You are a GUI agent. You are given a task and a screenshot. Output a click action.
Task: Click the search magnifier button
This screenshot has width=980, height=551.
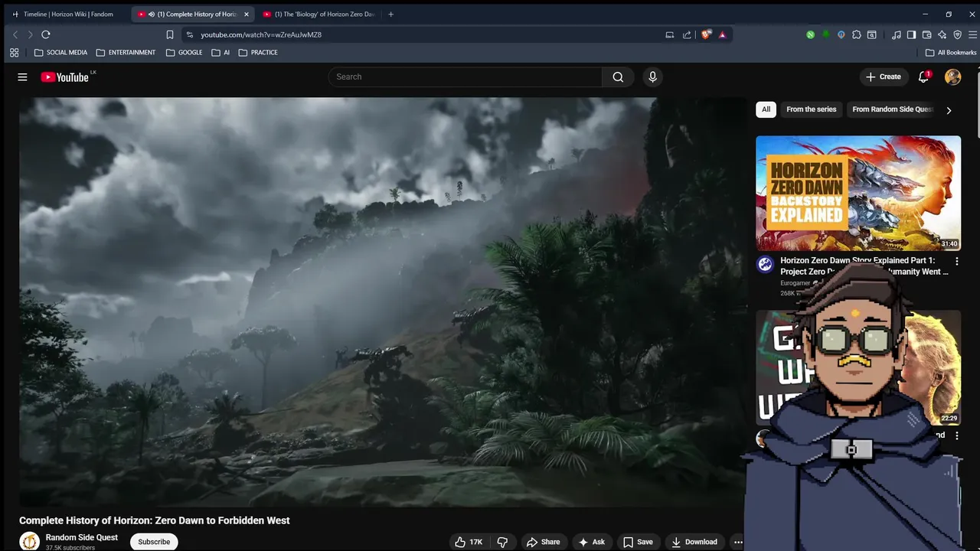(x=618, y=77)
